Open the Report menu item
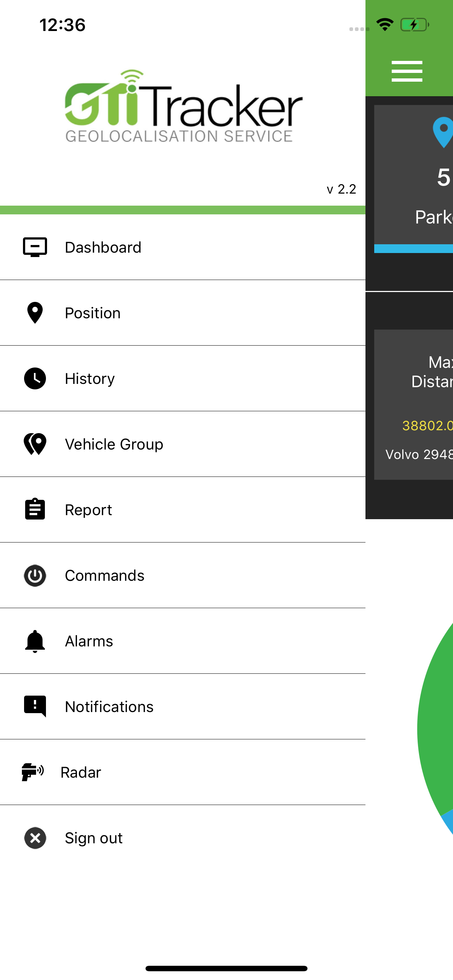453x980 pixels. [183, 510]
